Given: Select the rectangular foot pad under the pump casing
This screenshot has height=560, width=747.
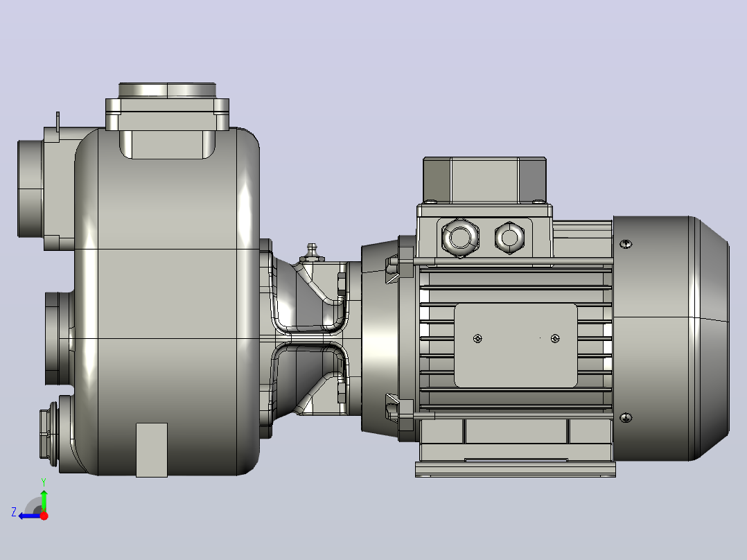Looking at the screenshot, I should [152, 450].
